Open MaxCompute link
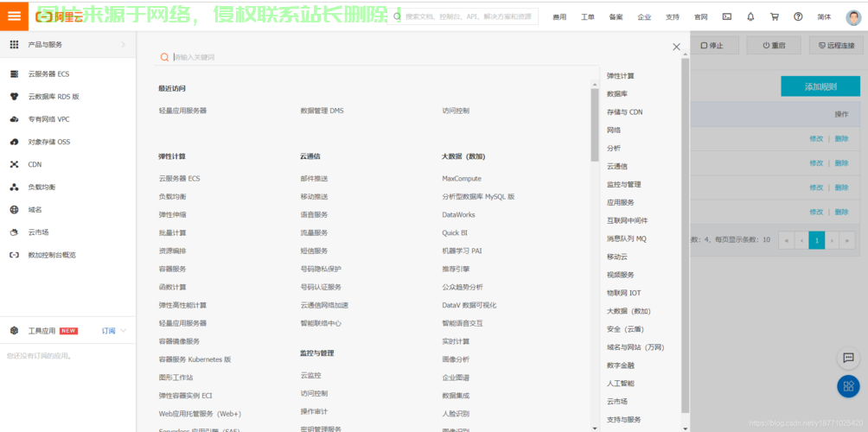The width and height of the screenshot is (868, 432). click(462, 179)
